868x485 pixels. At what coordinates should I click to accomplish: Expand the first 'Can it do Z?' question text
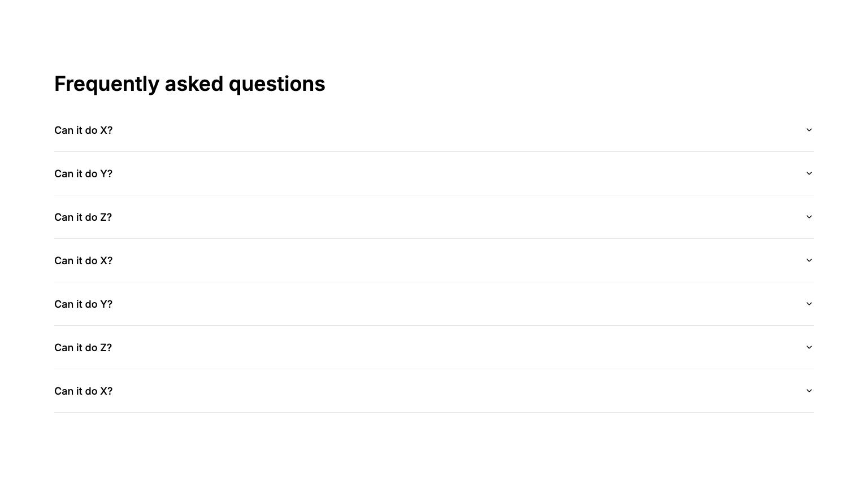coord(83,217)
